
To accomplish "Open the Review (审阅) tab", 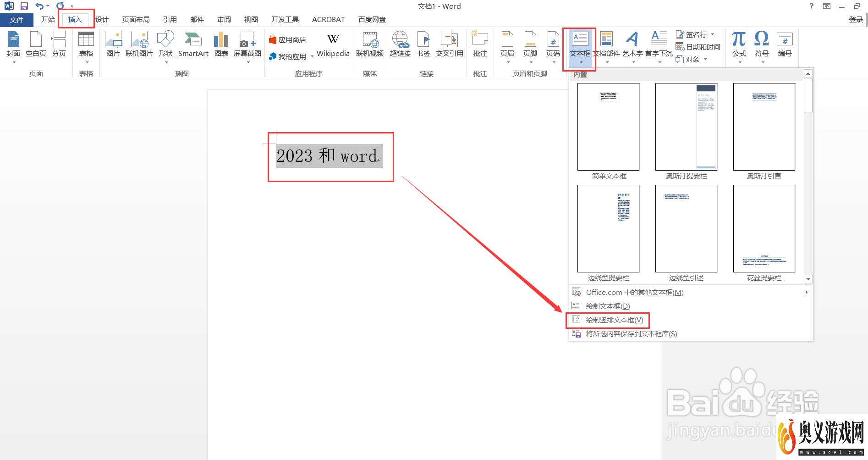I will click(x=224, y=19).
